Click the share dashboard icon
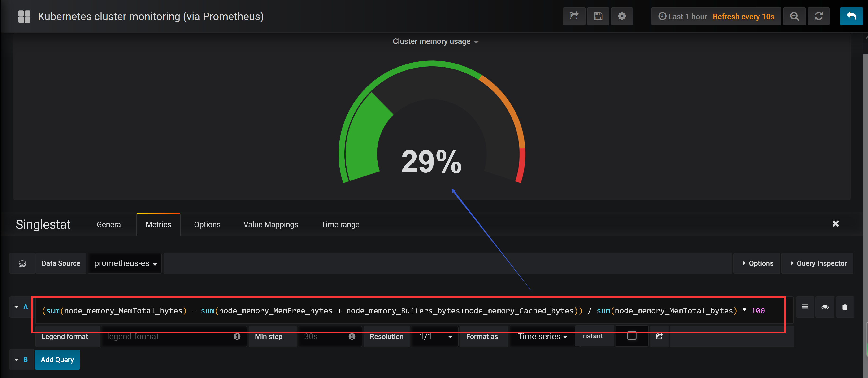Image resolution: width=868 pixels, height=378 pixels. 574,16
